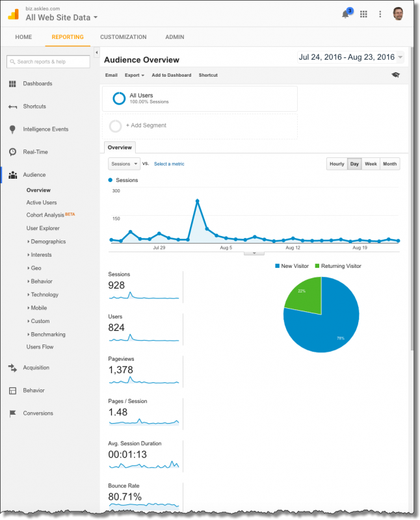The height and width of the screenshot is (520, 420).
Task: Click the green 22% pie slice
Action: click(x=307, y=297)
